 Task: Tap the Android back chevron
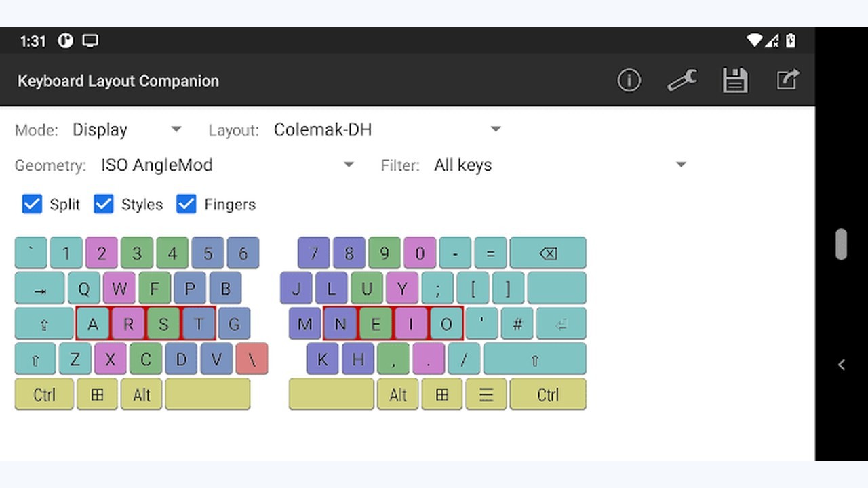tap(842, 365)
